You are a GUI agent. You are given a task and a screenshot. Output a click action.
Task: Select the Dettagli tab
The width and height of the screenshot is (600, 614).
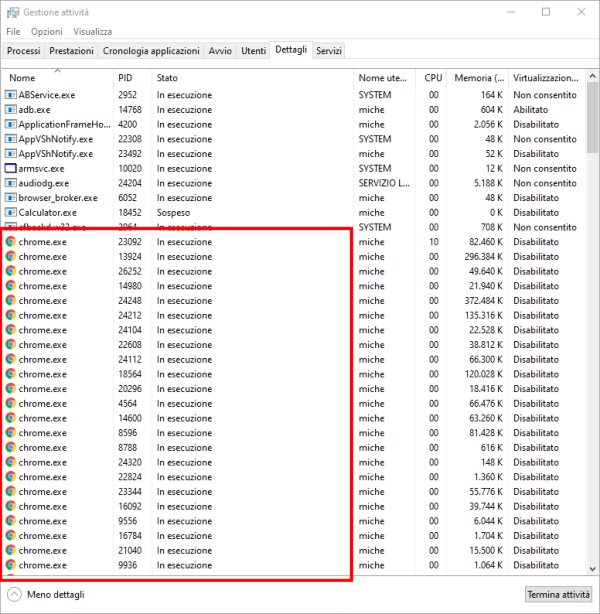coord(291,50)
